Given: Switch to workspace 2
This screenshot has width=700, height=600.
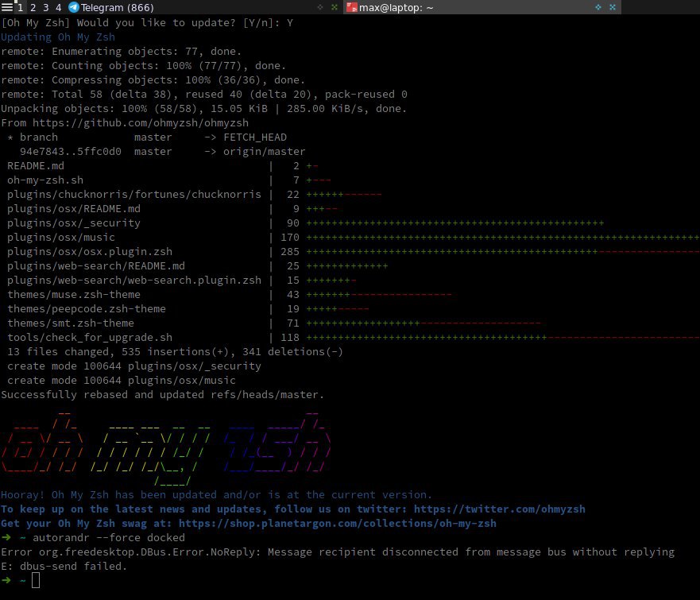Looking at the screenshot, I should click(33, 8).
